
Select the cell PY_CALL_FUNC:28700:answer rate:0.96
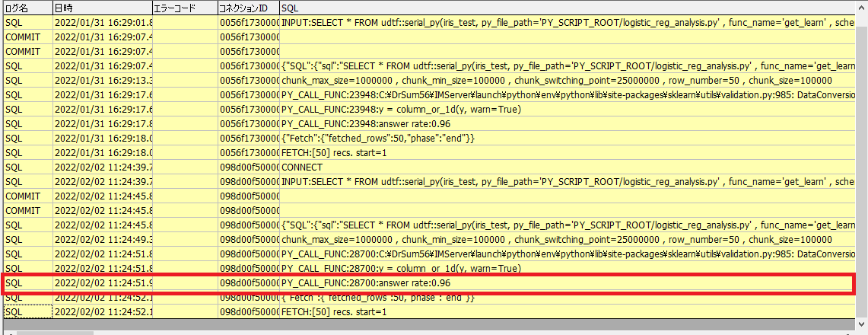568,283
